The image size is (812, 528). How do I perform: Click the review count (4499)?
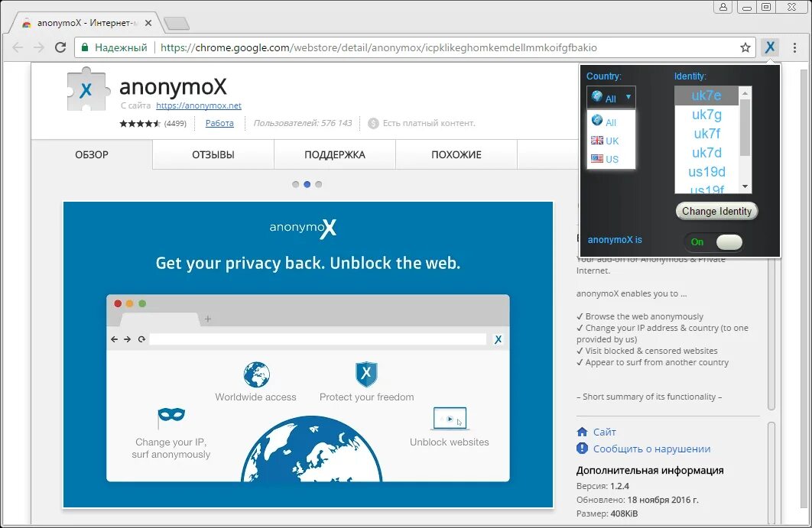pos(175,123)
